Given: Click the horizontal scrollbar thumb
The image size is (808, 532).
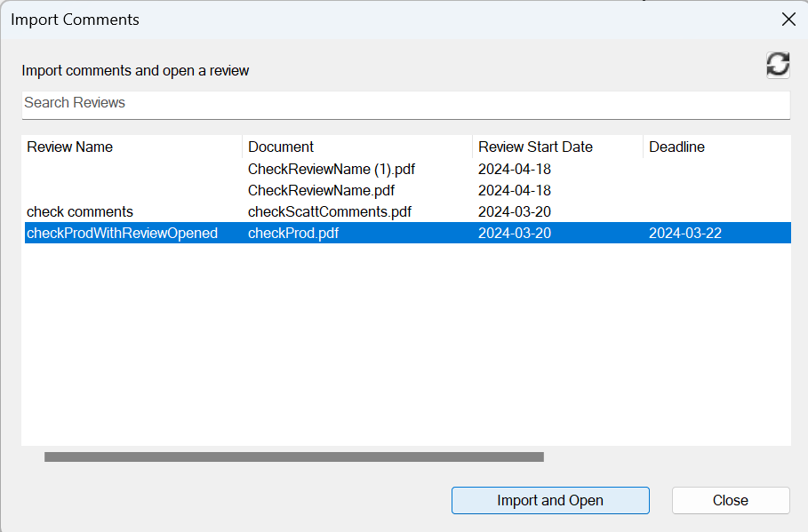Looking at the screenshot, I should click(x=293, y=457).
